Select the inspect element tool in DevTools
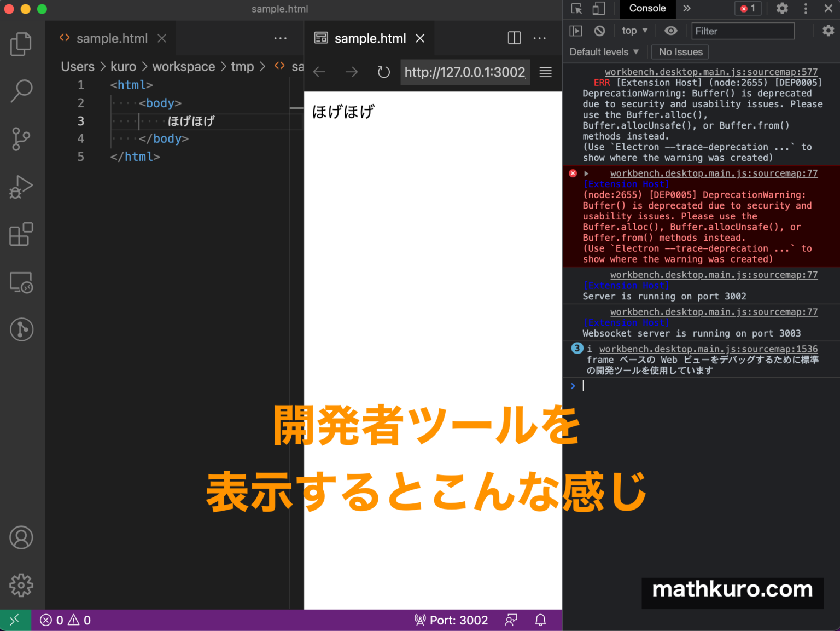 [x=576, y=9]
